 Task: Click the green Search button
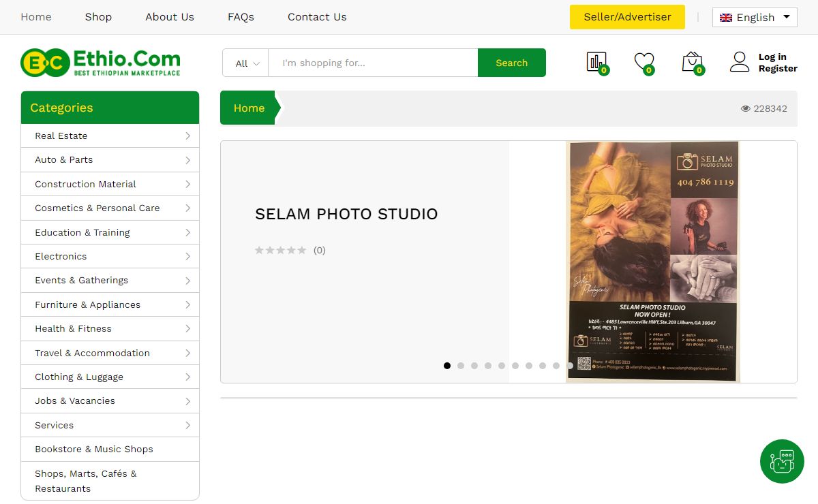coord(511,63)
